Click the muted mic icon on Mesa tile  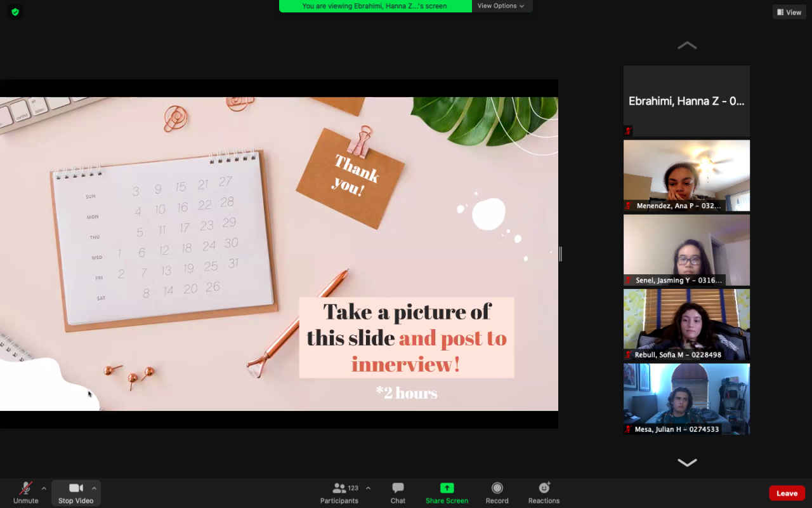point(629,429)
